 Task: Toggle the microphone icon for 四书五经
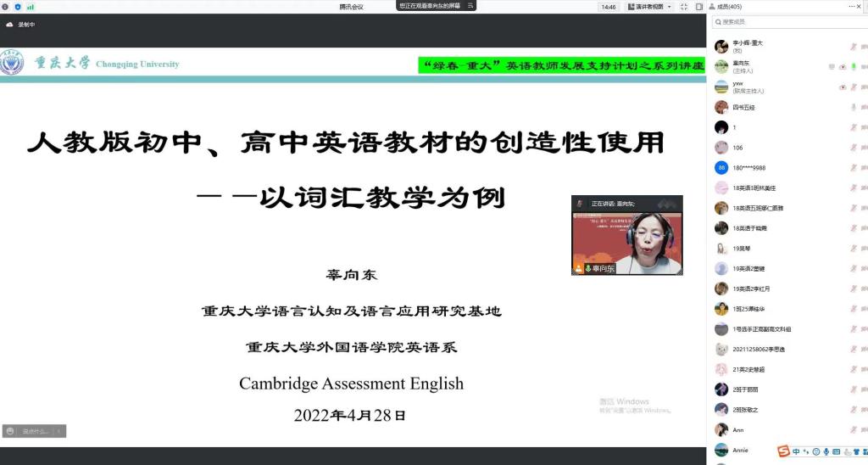854,107
